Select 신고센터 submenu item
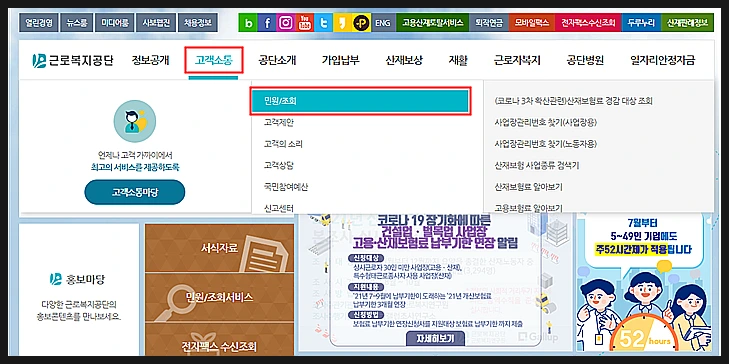This screenshot has width=729, height=364. click(x=278, y=208)
